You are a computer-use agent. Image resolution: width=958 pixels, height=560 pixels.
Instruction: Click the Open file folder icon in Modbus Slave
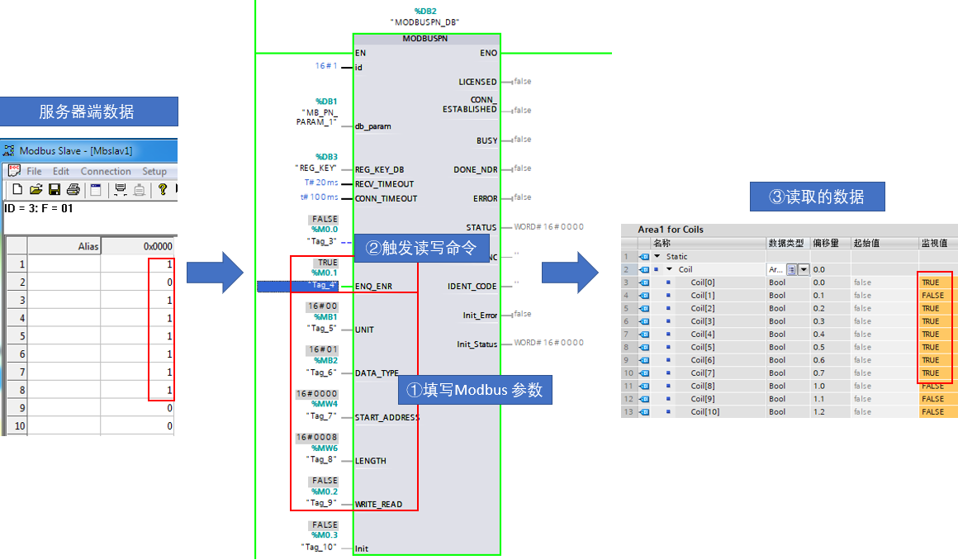click(36, 189)
